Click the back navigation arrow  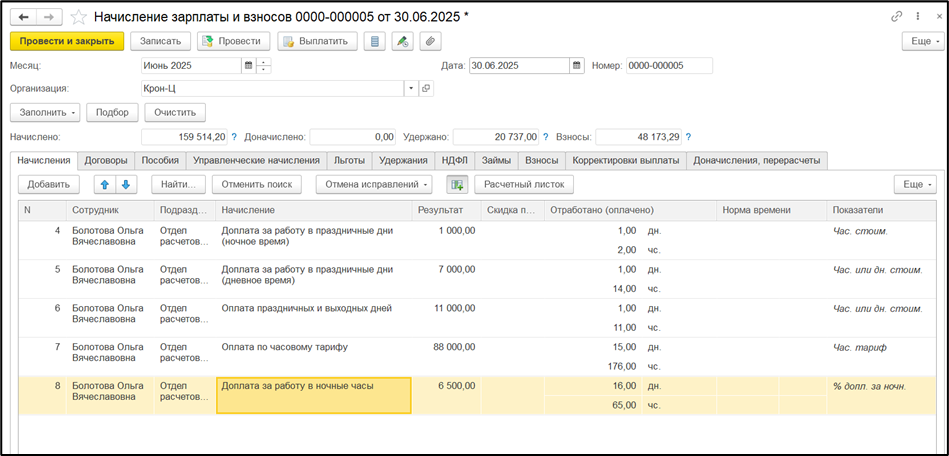point(23,18)
